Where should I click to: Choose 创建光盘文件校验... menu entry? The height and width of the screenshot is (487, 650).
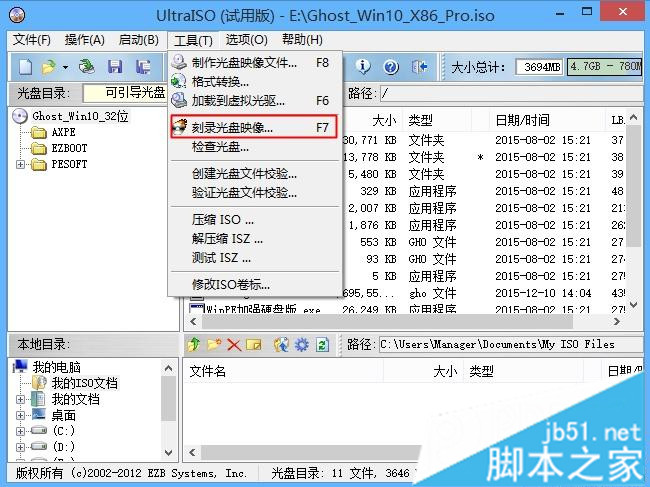[255, 174]
